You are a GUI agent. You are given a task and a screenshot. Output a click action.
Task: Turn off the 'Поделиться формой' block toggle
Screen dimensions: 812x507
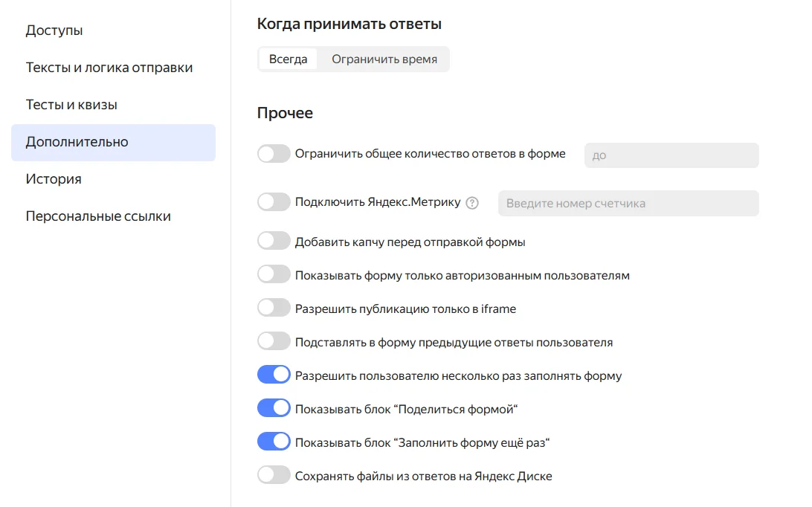(x=273, y=408)
